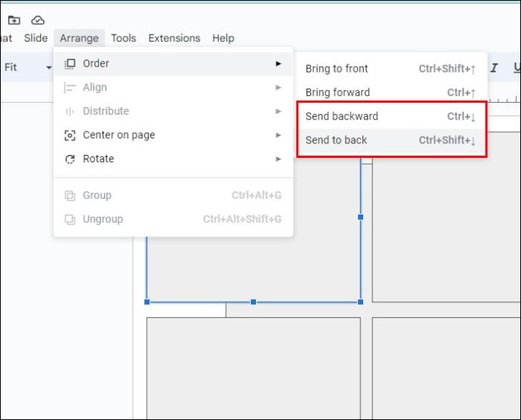The height and width of the screenshot is (420, 521).
Task: Click the Center on page icon
Action: coord(69,135)
